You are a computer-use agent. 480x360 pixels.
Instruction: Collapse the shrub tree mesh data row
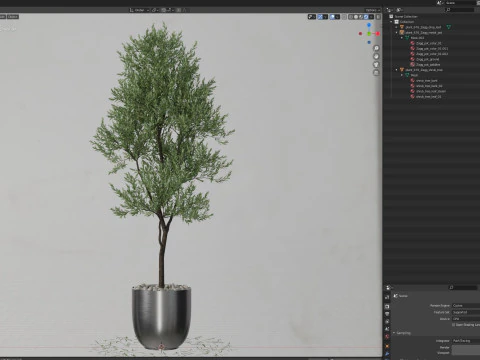click(402, 75)
